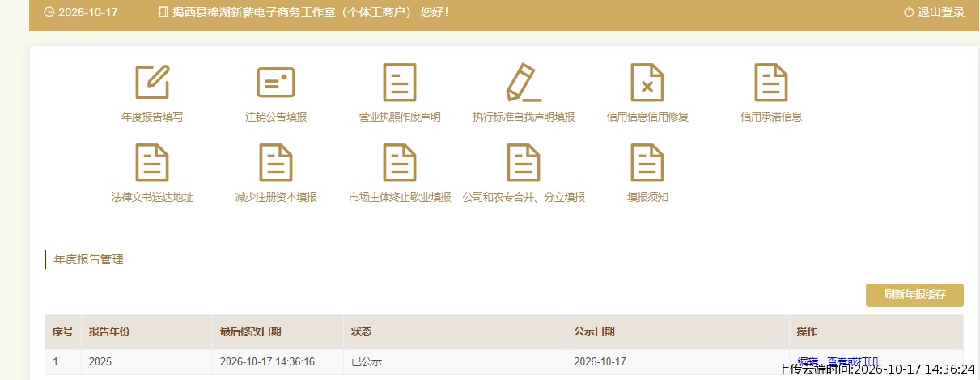The height and width of the screenshot is (380, 980).
Task: Click the serial number 1 cell
Action: [56, 361]
